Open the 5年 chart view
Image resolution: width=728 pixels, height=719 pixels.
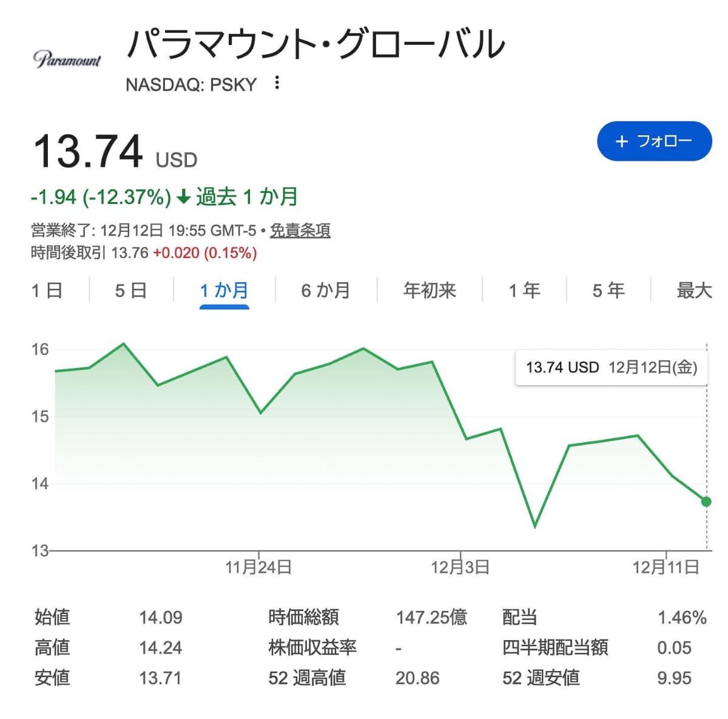point(608,290)
